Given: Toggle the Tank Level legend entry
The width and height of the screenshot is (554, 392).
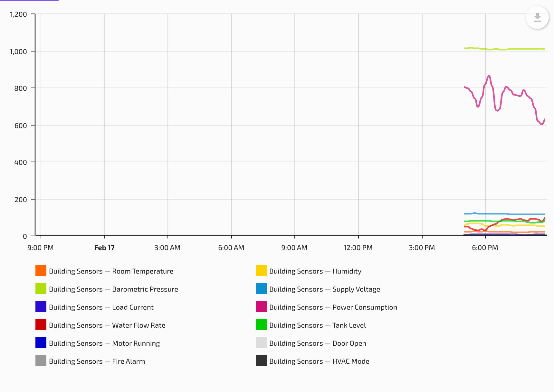Looking at the screenshot, I should point(318,325).
